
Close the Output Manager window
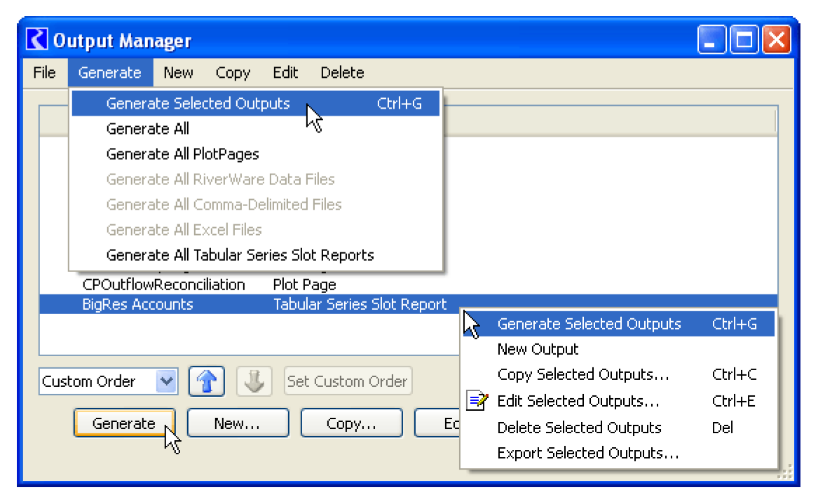click(777, 40)
